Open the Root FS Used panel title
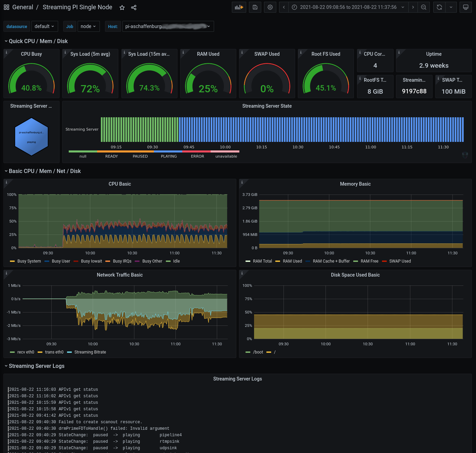Screen dimensions: 476x453 (326, 54)
